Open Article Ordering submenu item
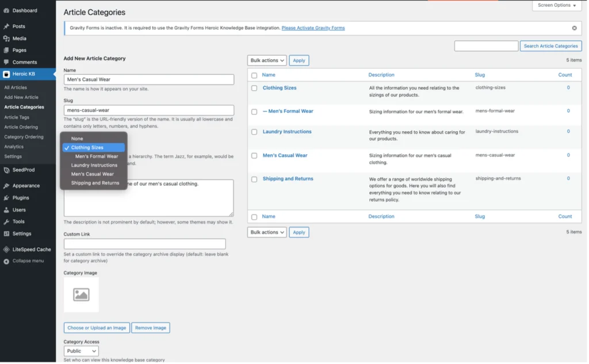This screenshot has height=364, width=589. [21, 127]
